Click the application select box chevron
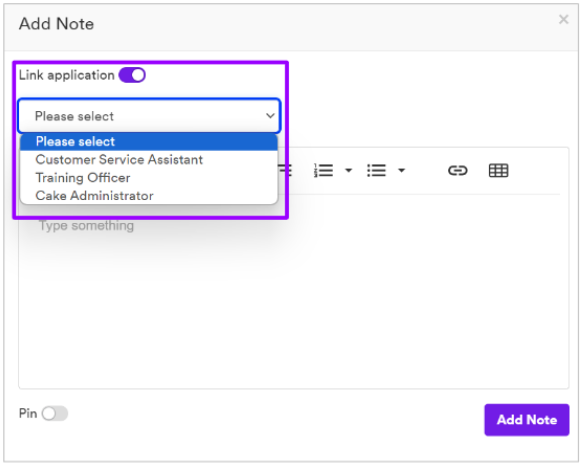Screen dimensions: 580x463 270,116
